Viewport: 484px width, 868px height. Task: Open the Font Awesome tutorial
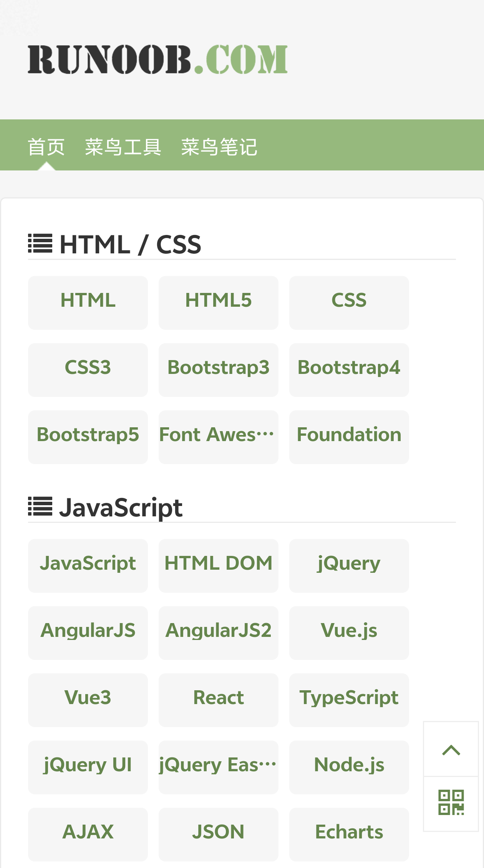coord(218,437)
